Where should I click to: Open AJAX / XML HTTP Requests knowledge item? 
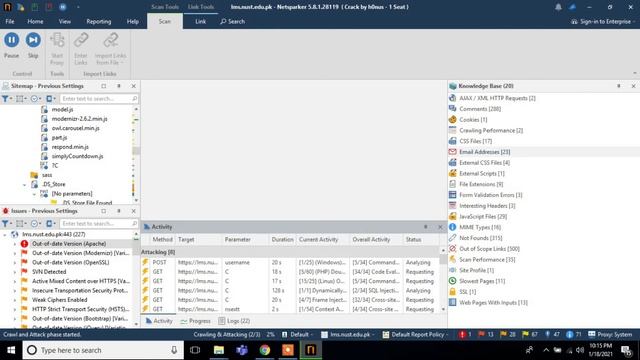pyautogui.click(x=497, y=98)
